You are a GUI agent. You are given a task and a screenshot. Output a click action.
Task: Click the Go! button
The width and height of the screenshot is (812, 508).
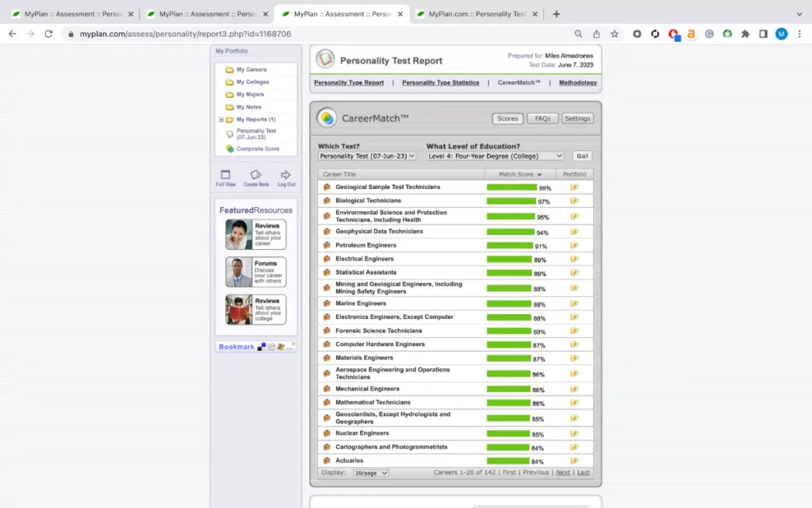coord(582,156)
